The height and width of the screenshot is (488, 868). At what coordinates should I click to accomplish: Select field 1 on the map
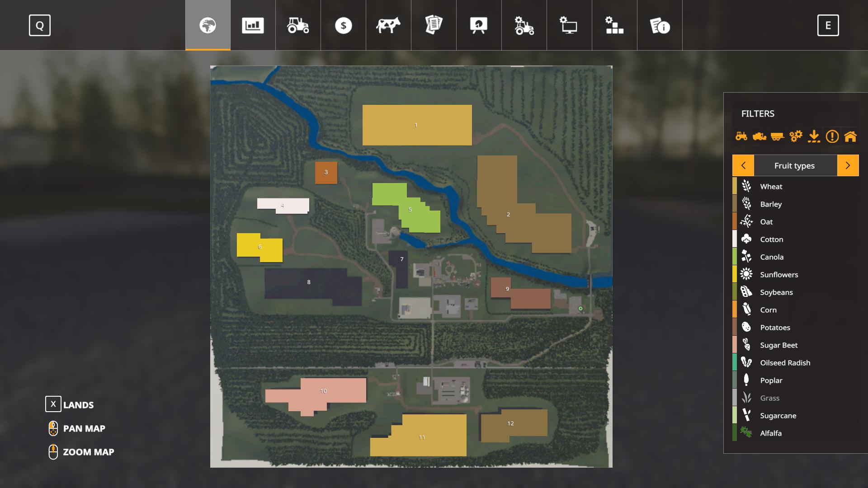pyautogui.click(x=416, y=125)
